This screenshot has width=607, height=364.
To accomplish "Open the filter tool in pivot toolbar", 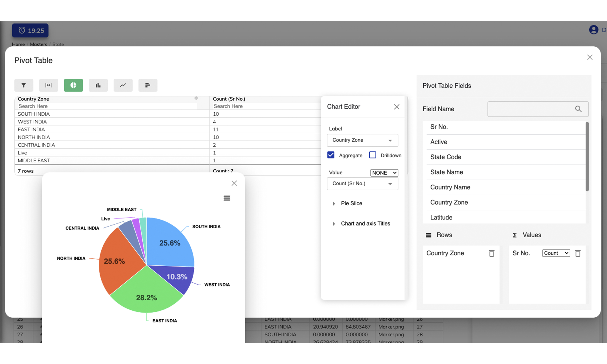I will tap(24, 85).
